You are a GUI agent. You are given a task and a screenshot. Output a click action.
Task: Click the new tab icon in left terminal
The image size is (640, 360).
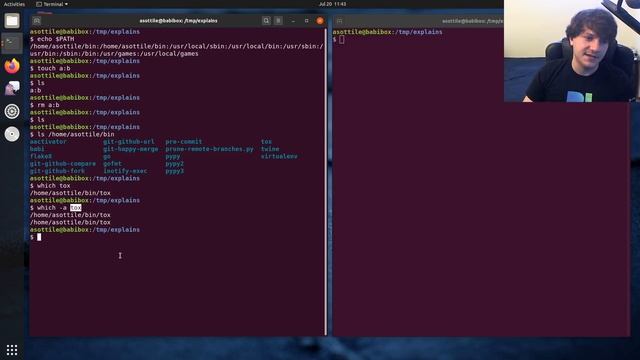[x=37, y=20]
